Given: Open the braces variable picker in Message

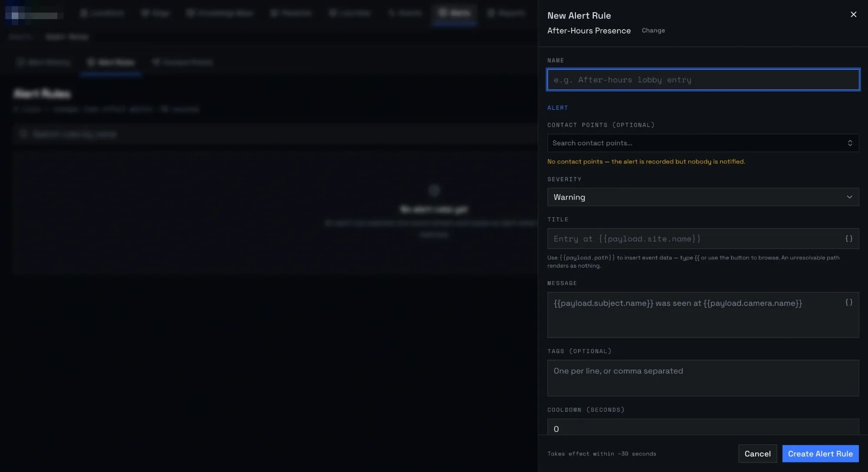Looking at the screenshot, I should tap(849, 302).
